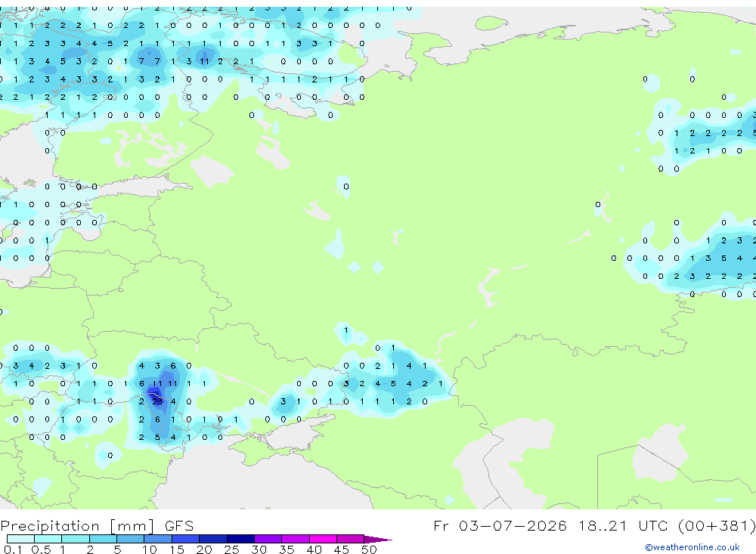The width and height of the screenshot is (756, 554).
Task: Select the 30–35 mm purple legend swatch
Action: point(268,539)
